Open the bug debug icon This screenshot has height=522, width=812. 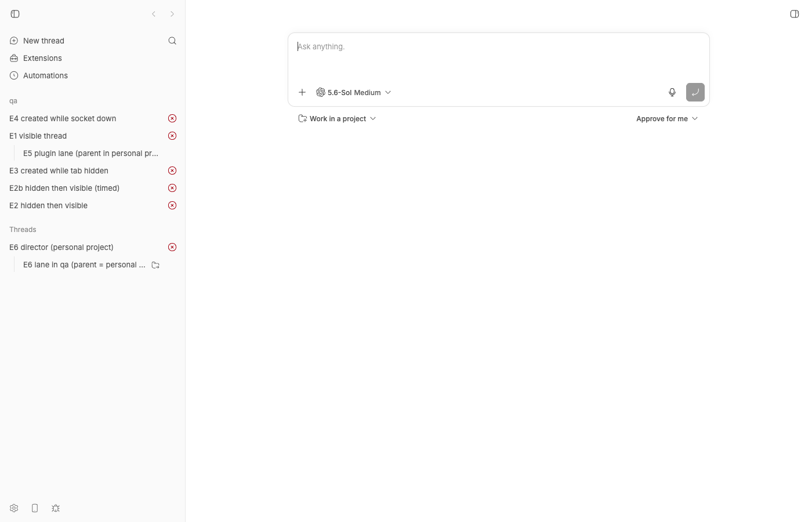pyautogui.click(x=56, y=508)
